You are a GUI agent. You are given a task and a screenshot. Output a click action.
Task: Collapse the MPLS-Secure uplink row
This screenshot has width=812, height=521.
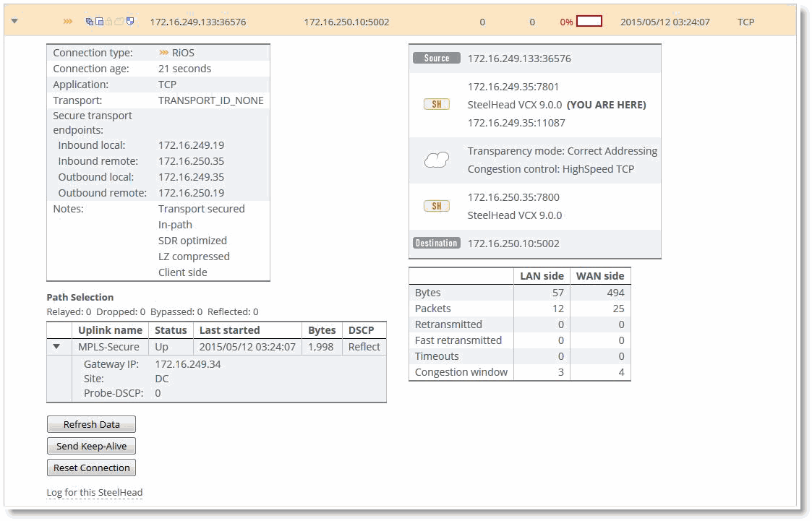(x=57, y=347)
